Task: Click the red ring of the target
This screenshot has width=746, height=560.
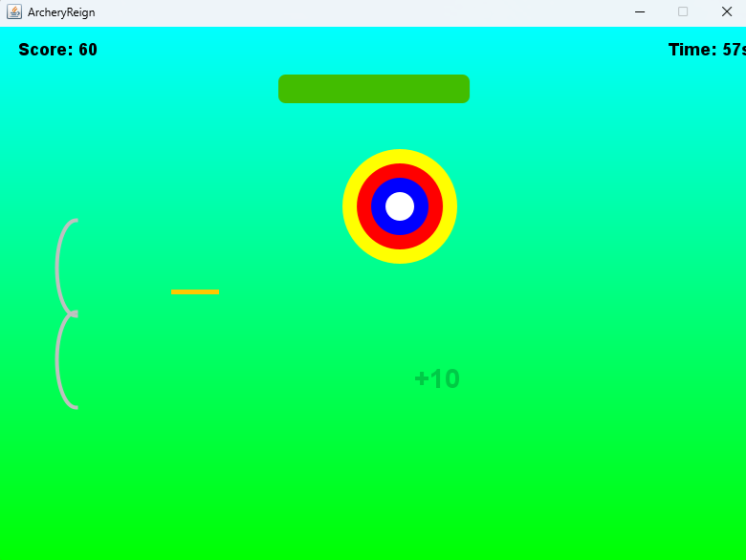Action: point(364,206)
